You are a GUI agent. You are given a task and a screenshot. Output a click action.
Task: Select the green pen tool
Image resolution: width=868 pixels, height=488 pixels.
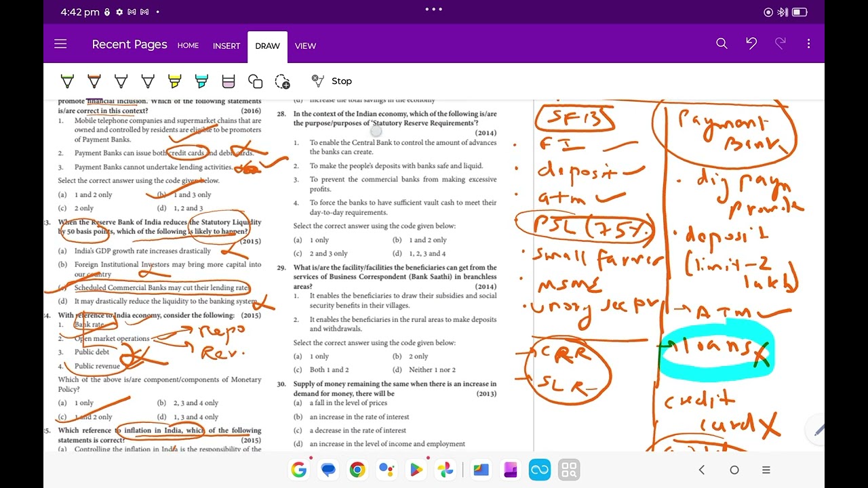pyautogui.click(x=67, y=81)
